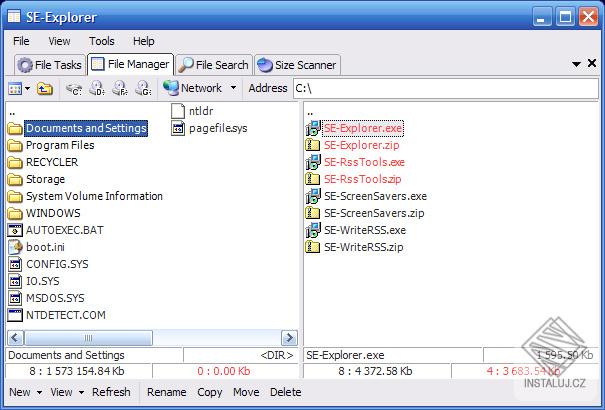Viewport: 605px width, 410px height.
Task: Select the boot.ini file icon
Action: click(x=15, y=247)
